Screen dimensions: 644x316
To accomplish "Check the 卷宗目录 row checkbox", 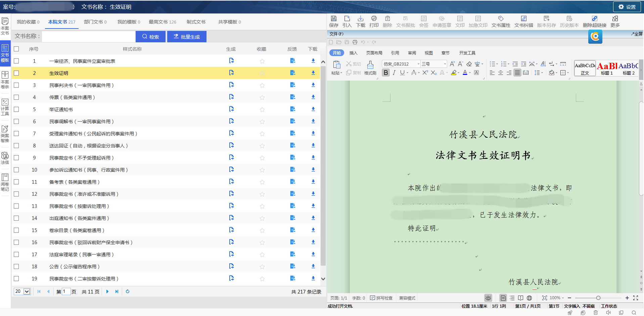I will pos(16,230).
